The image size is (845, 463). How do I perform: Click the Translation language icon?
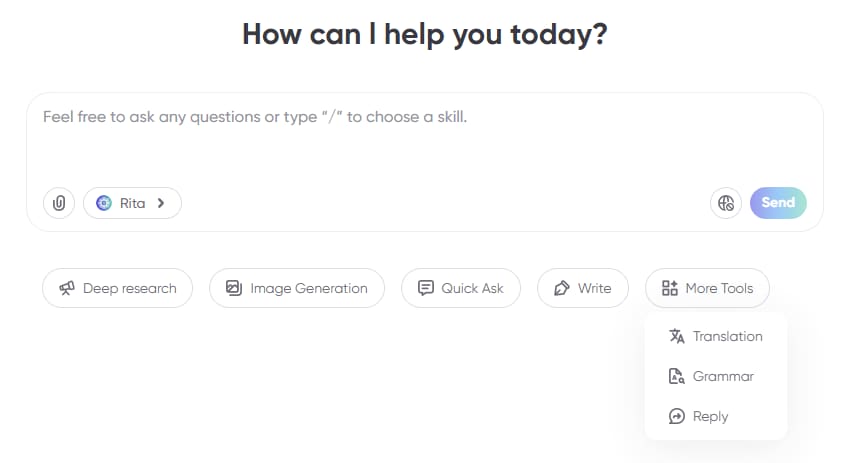[676, 336]
